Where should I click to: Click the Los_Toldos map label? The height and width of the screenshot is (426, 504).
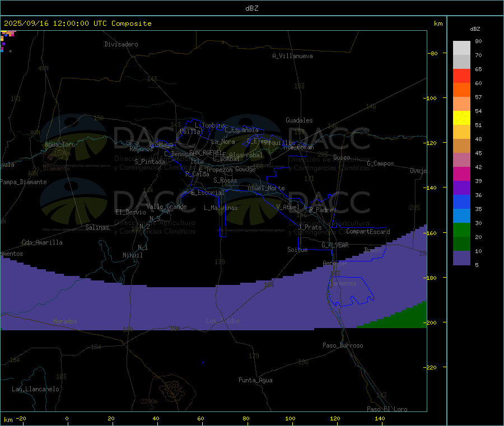pos(223,321)
